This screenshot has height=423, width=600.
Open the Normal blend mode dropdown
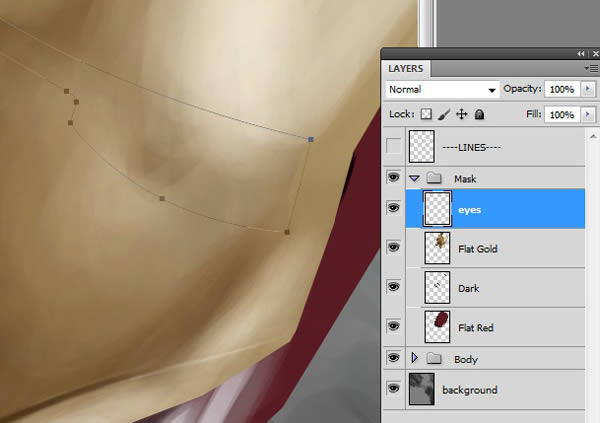[443, 90]
